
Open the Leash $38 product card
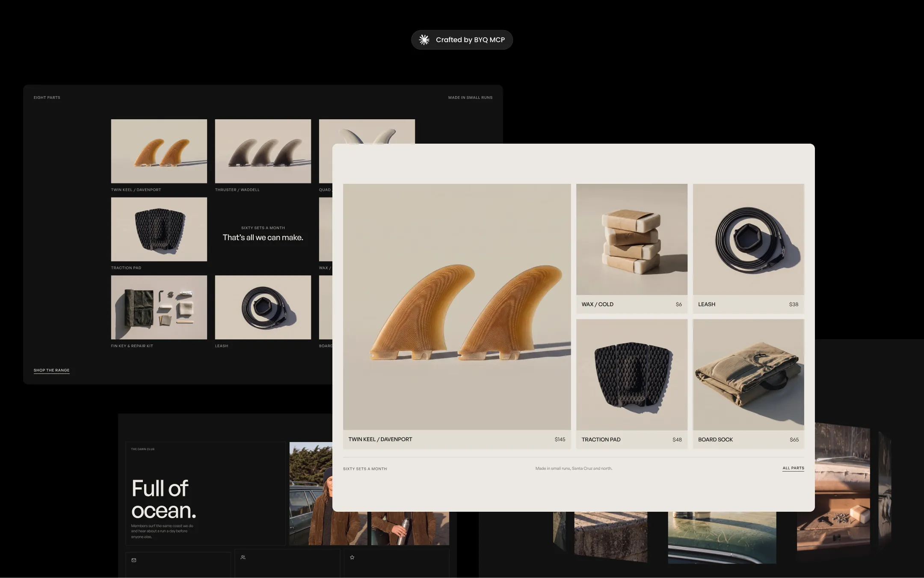pos(748,249)
